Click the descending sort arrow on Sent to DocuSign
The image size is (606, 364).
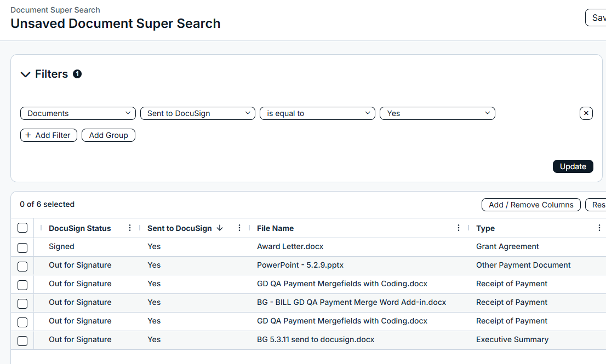pyautogui.click(x=220, y=228)
